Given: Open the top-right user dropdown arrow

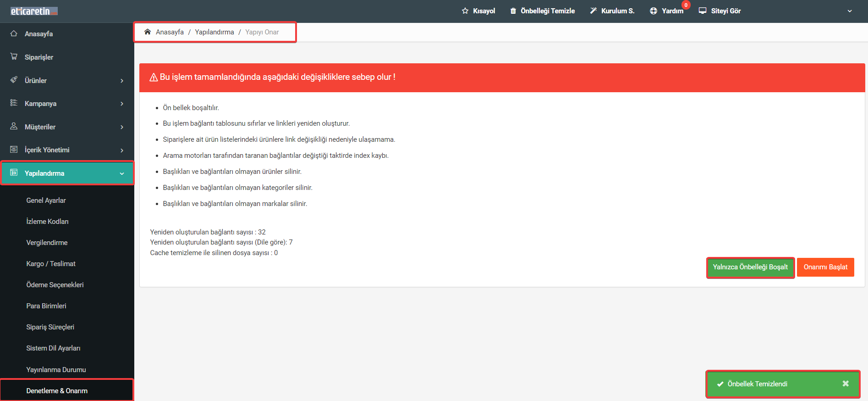Looking at the screenshot, I should coord(850,11).
